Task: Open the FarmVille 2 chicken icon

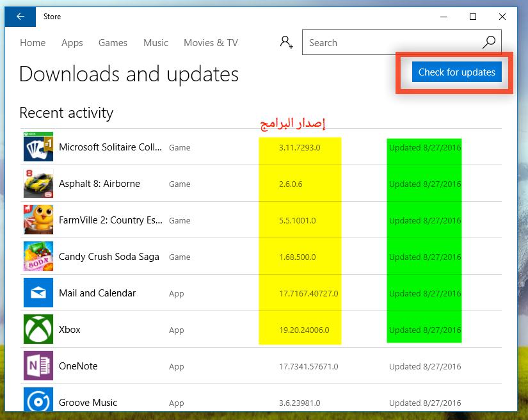Action: pyautogui.click(x=38, y=220)
